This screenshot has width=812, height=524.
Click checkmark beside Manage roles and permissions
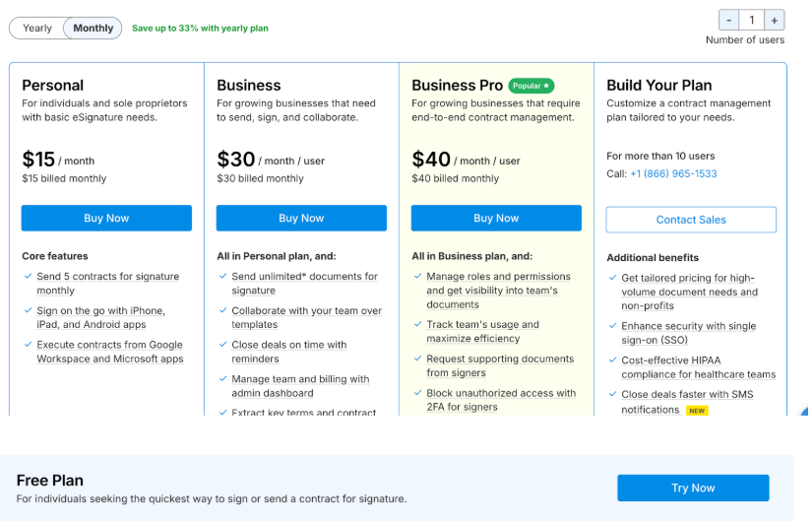(x=417, y=276)
